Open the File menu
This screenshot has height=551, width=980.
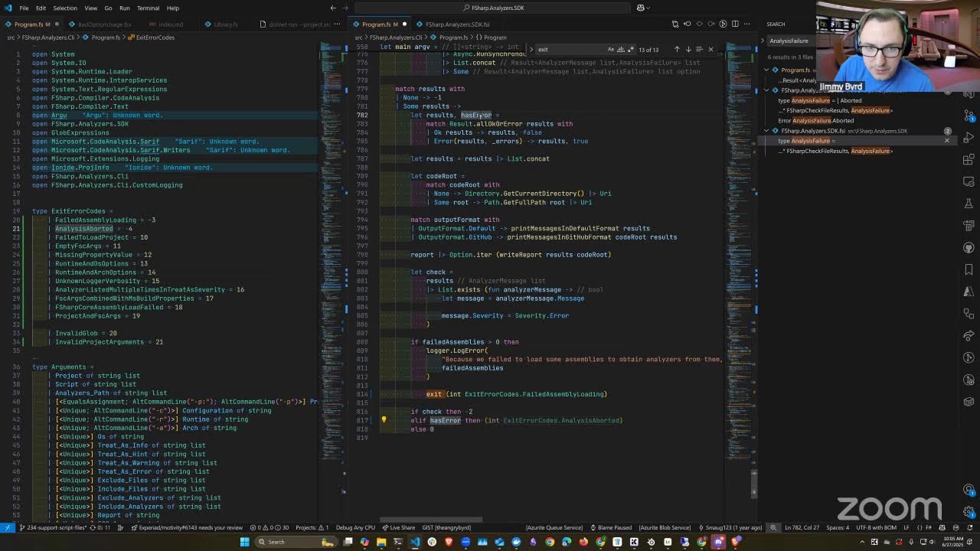click(x=24, y=8)
